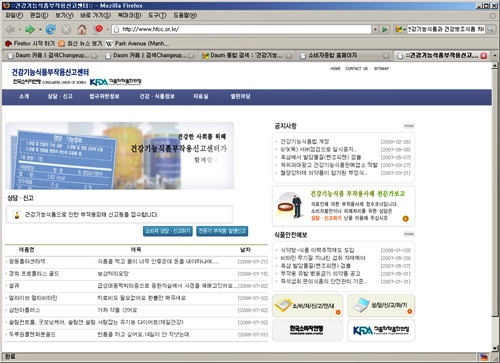The image size is (500, 363).
Task: Open the 도움말(H) menu
Action: click(x=185, y=15)
